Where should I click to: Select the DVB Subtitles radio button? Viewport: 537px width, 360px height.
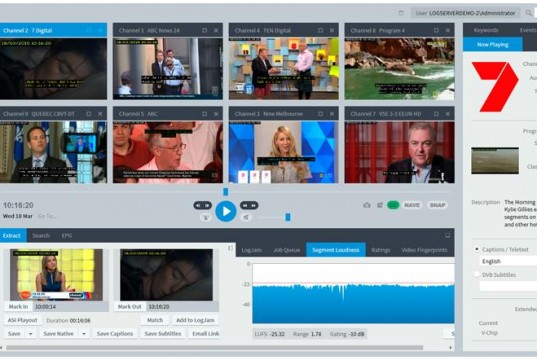(x=476, y=274)
